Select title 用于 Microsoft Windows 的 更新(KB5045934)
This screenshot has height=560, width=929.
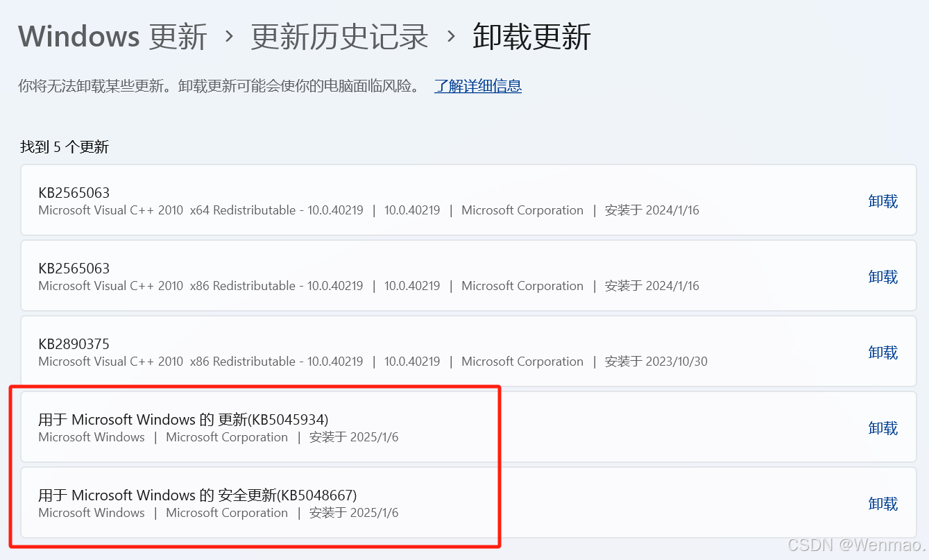[183, 419]
